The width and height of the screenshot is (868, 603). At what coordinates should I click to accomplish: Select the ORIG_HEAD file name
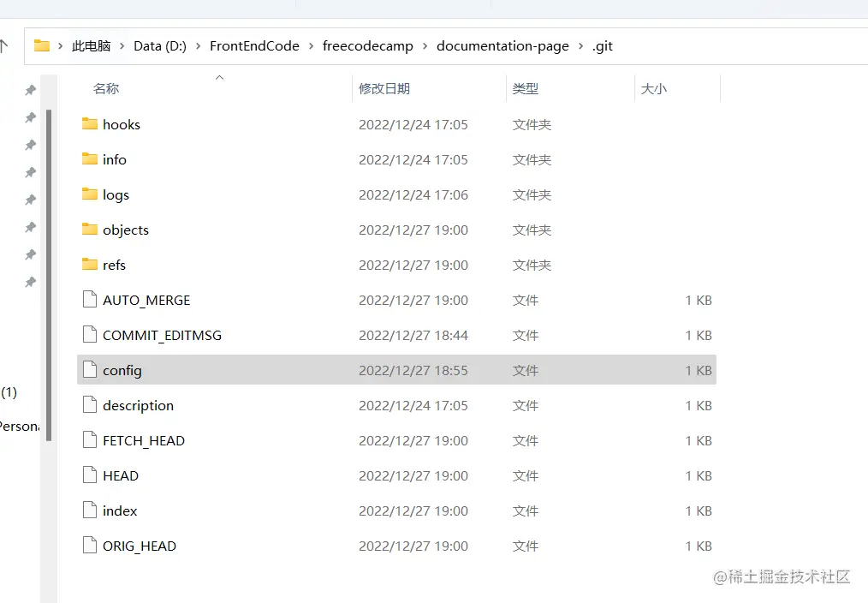pyautogui.click(x=139, y=546)
